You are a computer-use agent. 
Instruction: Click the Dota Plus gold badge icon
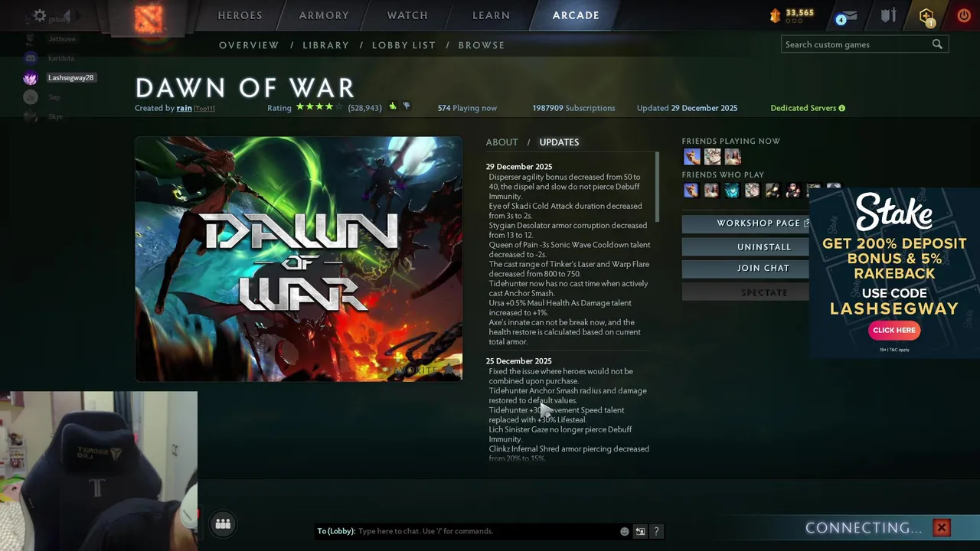(x=926, y=16)
